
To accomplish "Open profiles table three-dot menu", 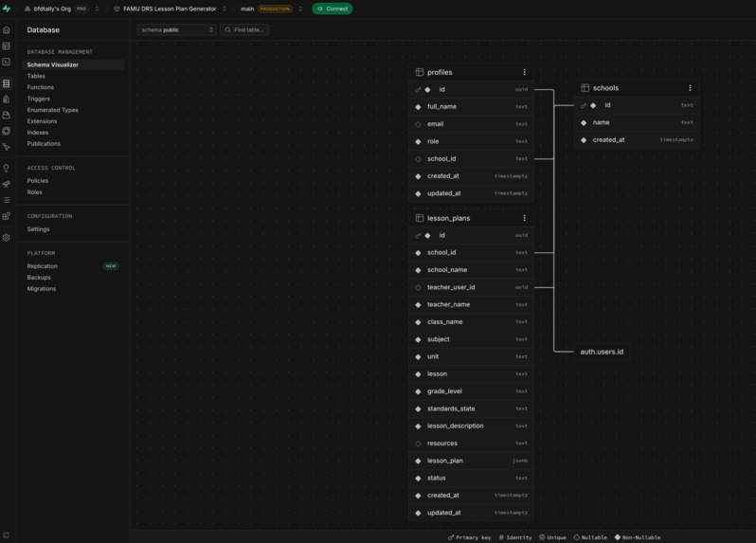I will coord(524,72).
